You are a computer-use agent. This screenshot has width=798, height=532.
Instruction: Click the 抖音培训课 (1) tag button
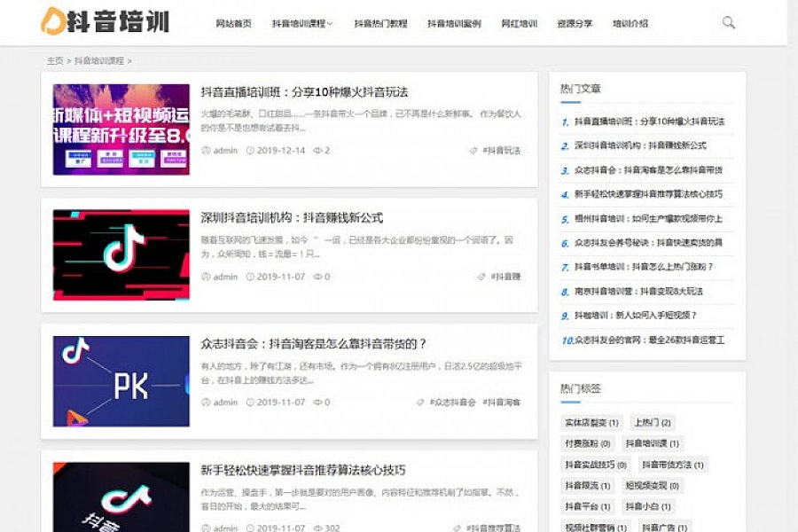tap(652, 443)
